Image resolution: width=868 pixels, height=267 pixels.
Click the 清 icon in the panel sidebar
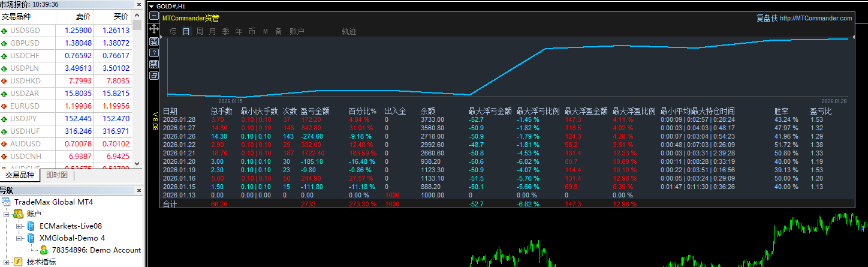[154, 40]
